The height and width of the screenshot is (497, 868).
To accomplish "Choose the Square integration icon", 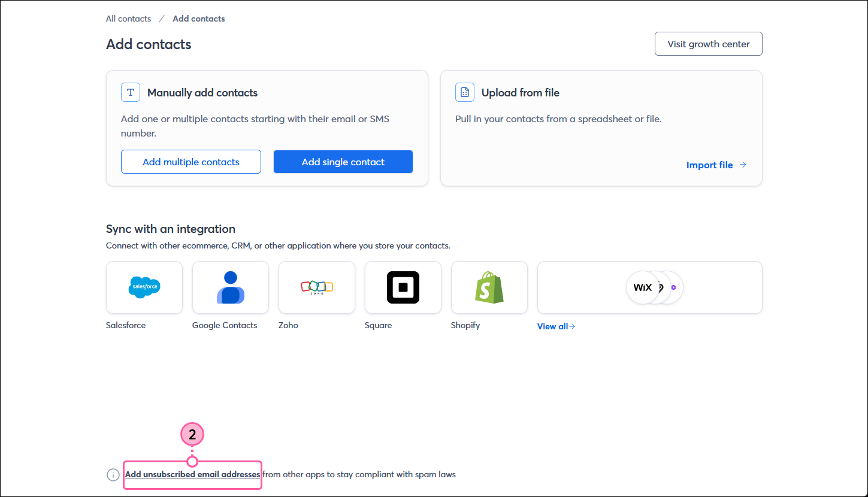I will coord(403,287).
